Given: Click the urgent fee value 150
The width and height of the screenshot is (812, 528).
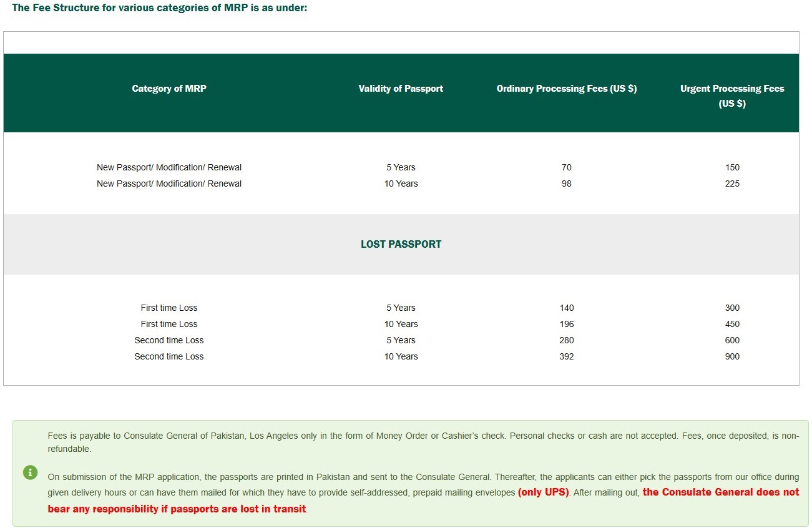Looking at the screenshot, I should coord(732,167).
